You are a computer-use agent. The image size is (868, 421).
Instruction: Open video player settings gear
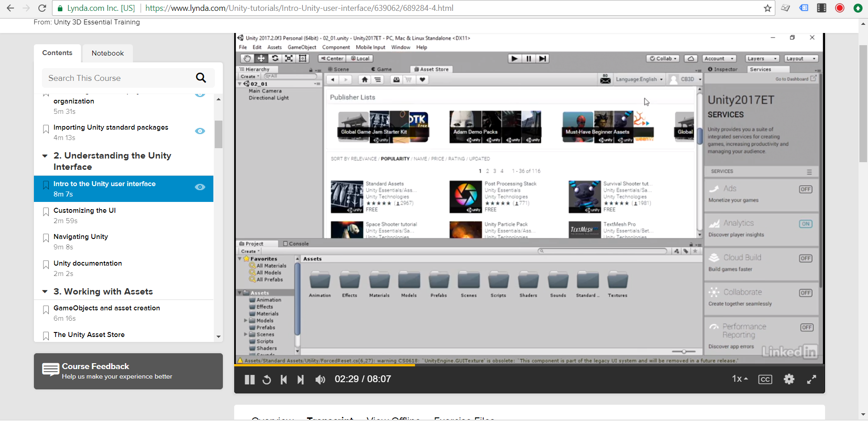(x=789, y=379)
